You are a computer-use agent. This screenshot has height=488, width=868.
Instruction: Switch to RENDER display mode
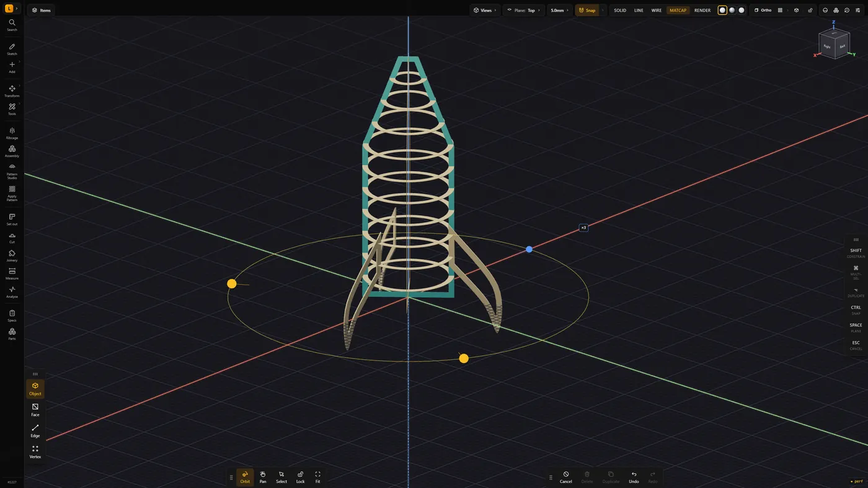click(x=702, y=11)
